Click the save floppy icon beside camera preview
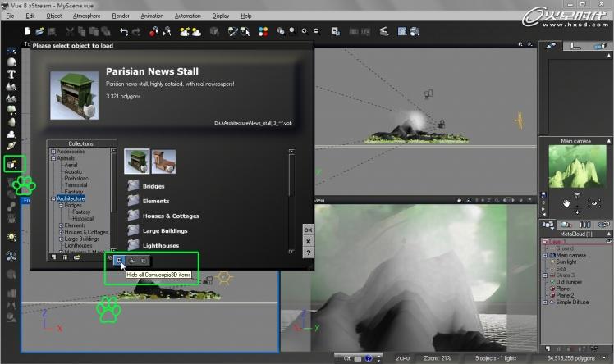The width and height of the screenshot is (614, 364). click(x=543, y=194)
